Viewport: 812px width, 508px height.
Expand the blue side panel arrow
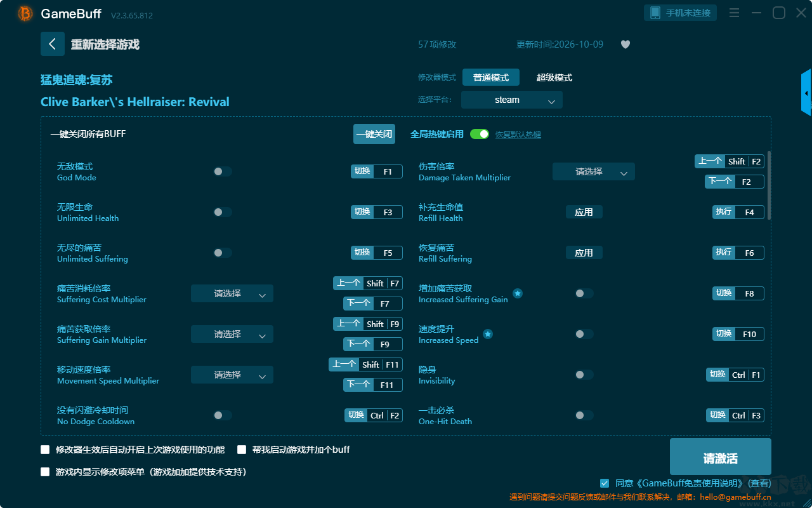(x=806, y=93)
